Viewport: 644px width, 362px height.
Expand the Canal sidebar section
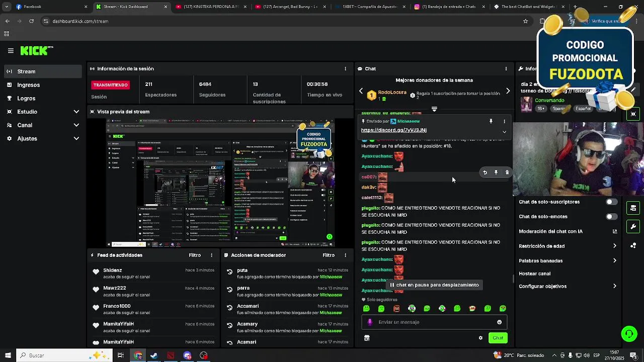point(76,125)
